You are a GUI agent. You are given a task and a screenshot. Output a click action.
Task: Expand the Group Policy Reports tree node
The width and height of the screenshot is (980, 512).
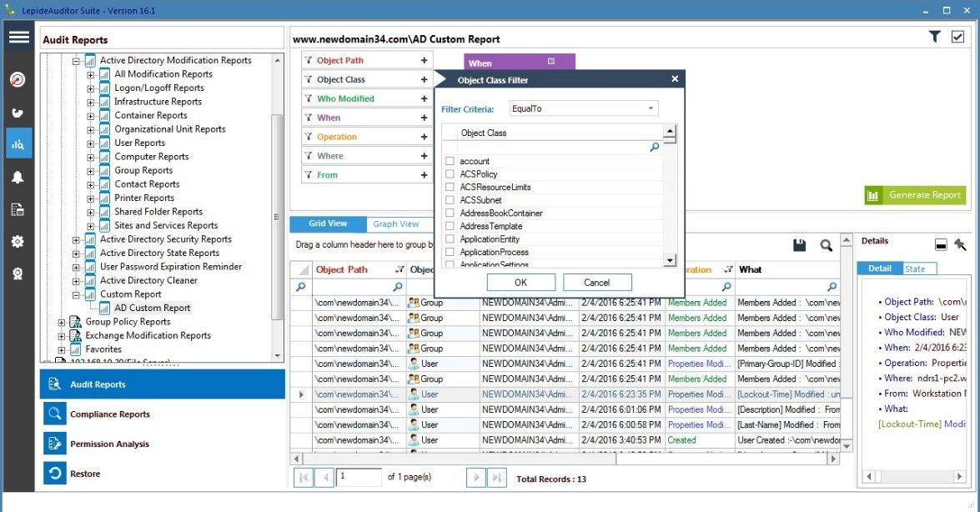[x=62, y=322]
